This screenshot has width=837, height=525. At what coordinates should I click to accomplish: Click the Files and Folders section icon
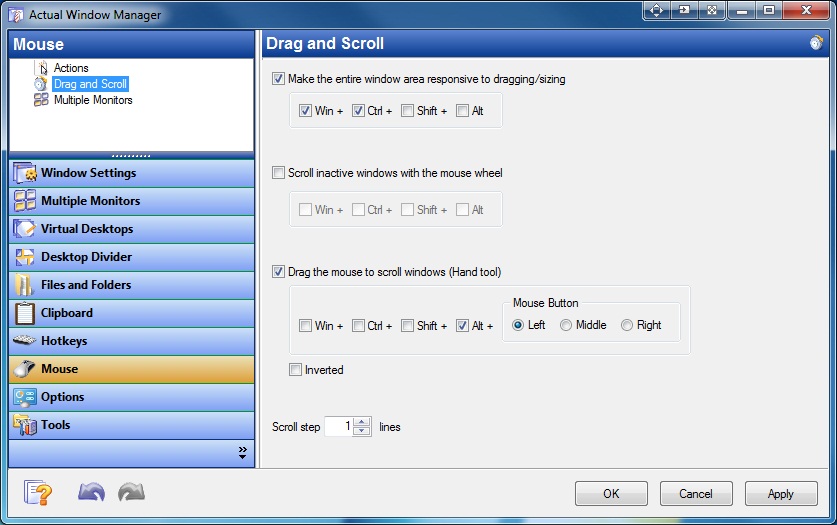(x=25, y=285)
